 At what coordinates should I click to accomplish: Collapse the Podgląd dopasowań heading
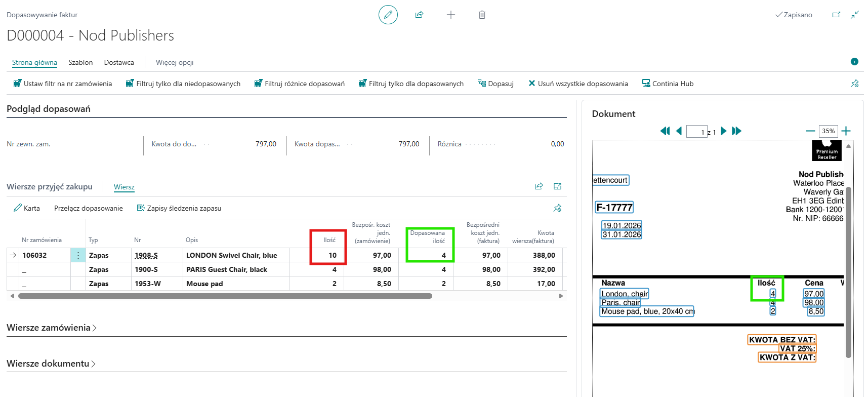point(49,109)
